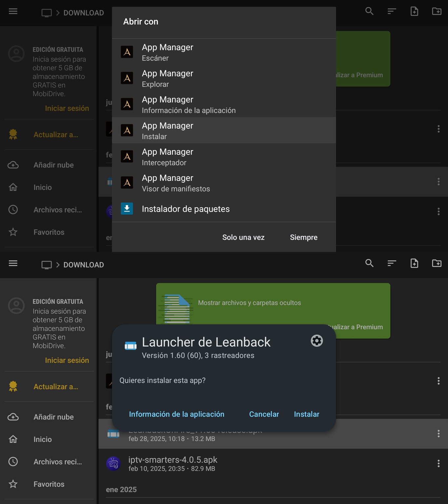The width and height of the screenshot is (448, 504).
Task: Choose Siempre in the Abrir con dialog
Action: (x=303, y=237)
